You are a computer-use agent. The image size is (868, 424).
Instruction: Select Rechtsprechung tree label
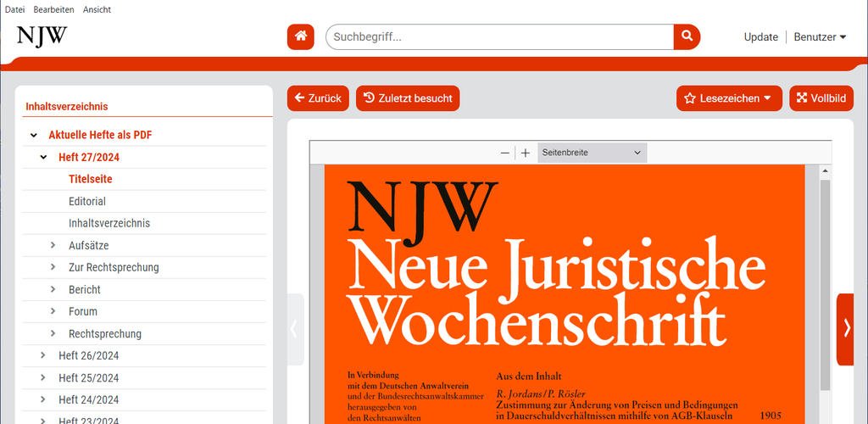tap(105, 334)
